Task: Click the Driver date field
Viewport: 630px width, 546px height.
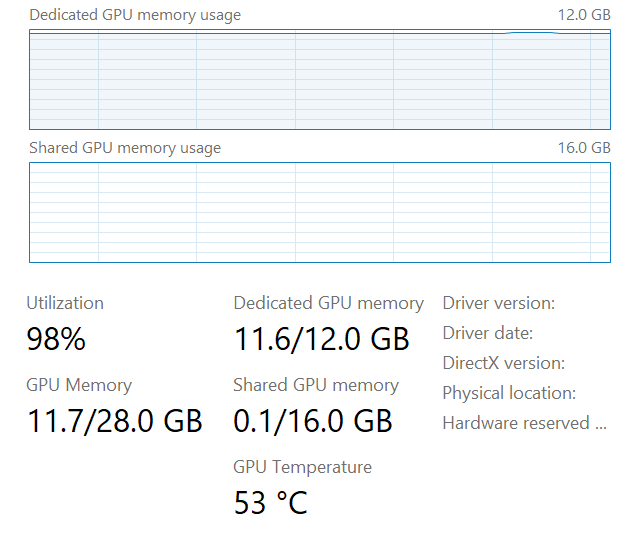Action: click(x=488, y=333)
